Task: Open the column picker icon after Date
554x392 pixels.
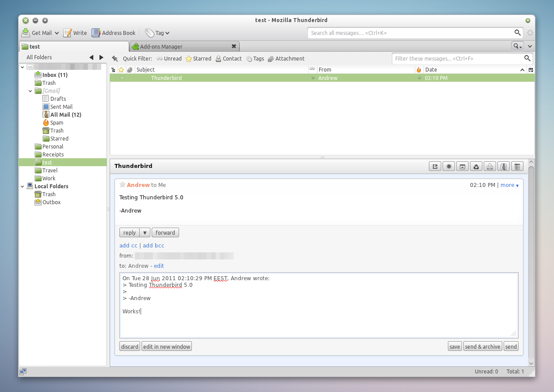Action: 531,70
